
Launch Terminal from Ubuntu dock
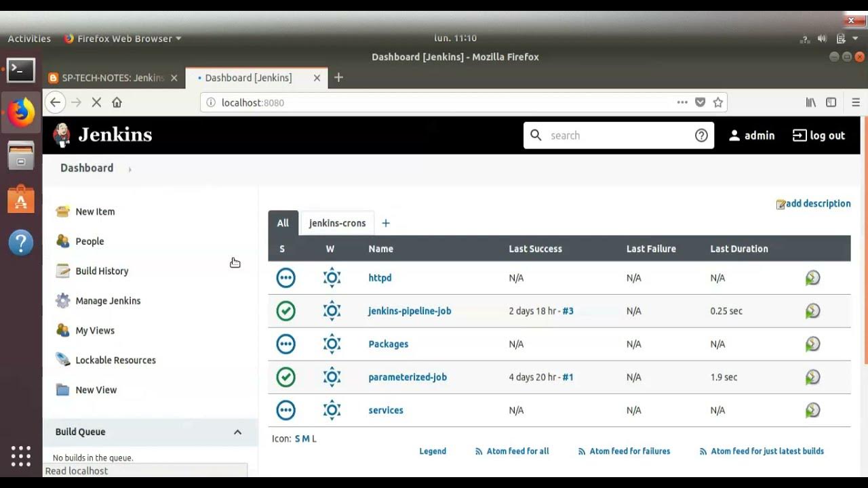pyautogui.click(x=21, y=70)
